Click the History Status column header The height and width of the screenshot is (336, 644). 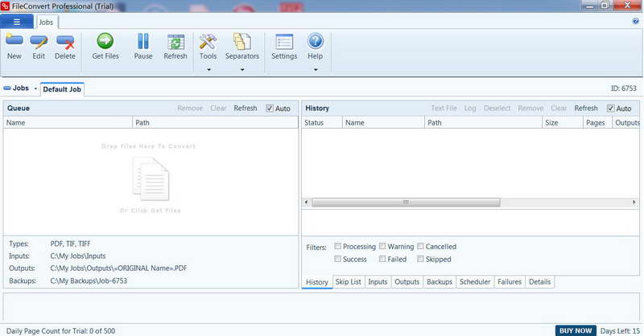click(x=322, y=123)
